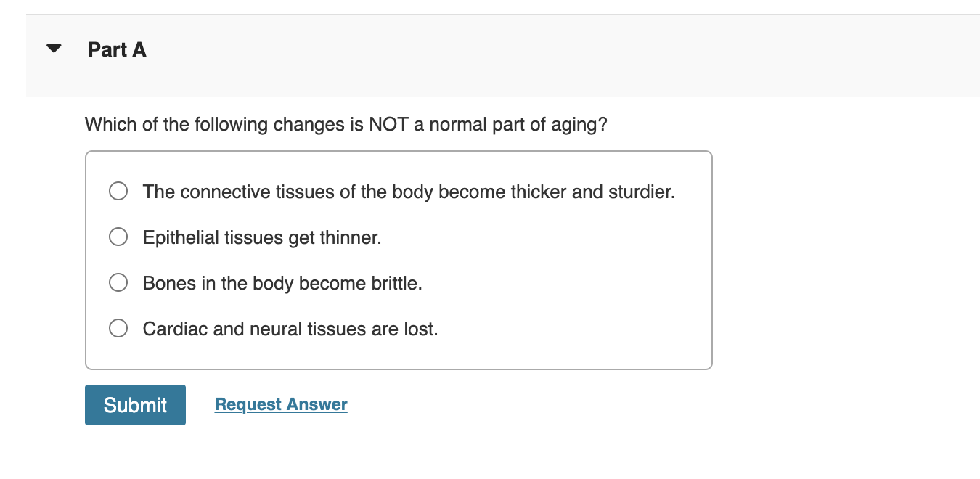980x479 pixels.
Task: Click the Part A header label
Action: pos(116,49)
